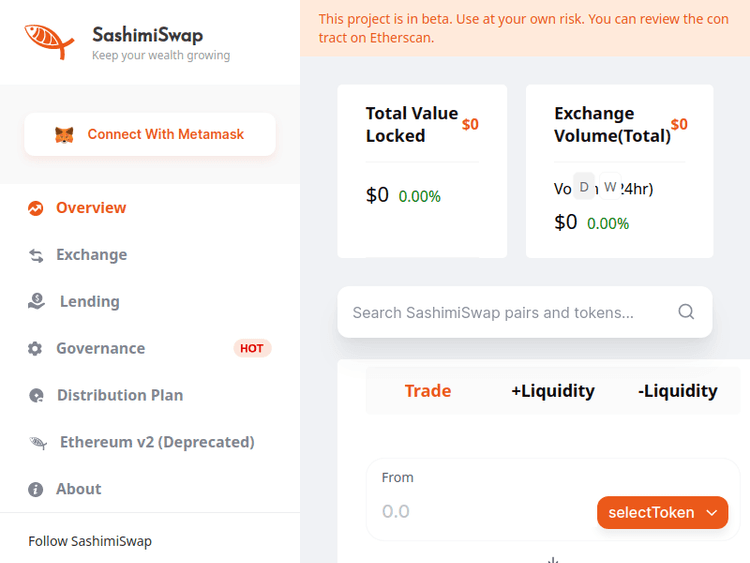Click Connect With Metamask button
This screenshot has width=750, height=563.
(150, 134)
